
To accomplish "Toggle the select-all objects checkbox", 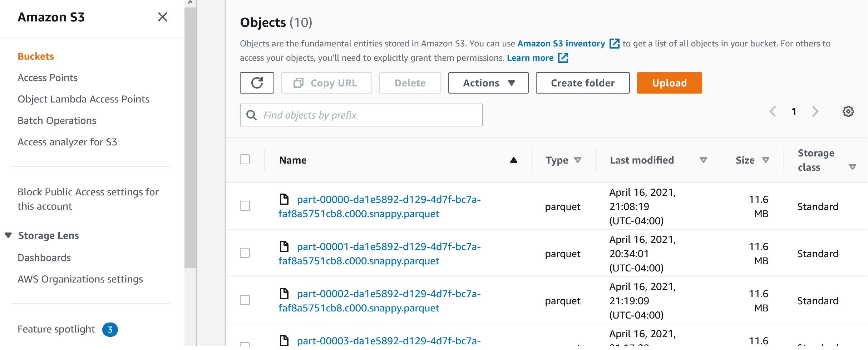I will pyautogui.click(x=245, y=159).
